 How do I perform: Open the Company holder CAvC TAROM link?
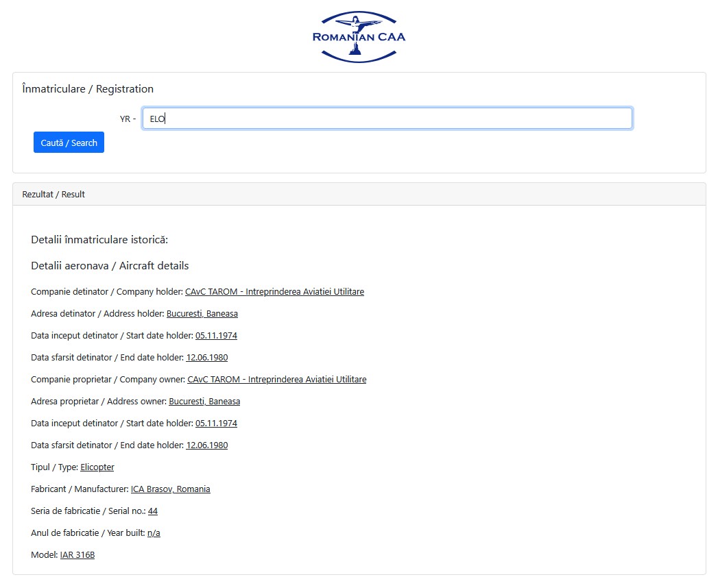point(274,292)
